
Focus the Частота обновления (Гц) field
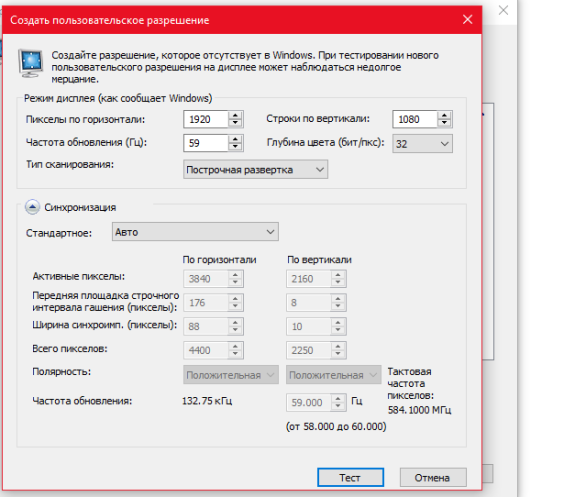pos(206,143)
